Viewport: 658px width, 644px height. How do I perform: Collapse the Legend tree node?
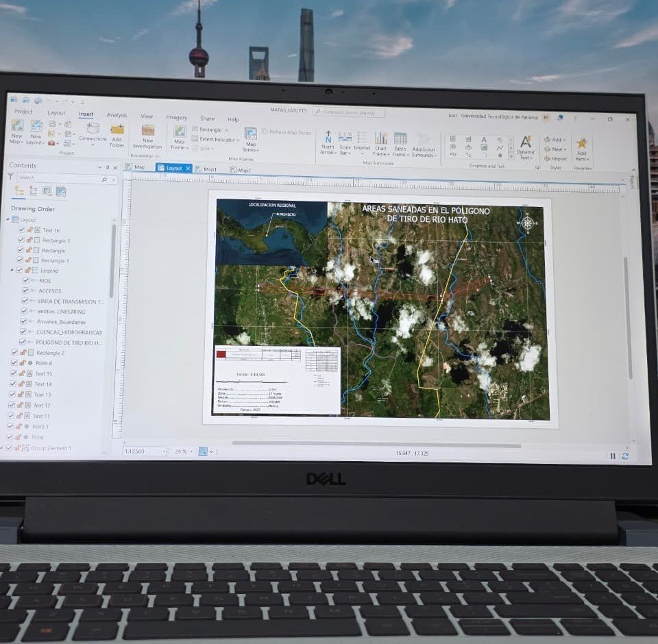click(x=12, y=270)
